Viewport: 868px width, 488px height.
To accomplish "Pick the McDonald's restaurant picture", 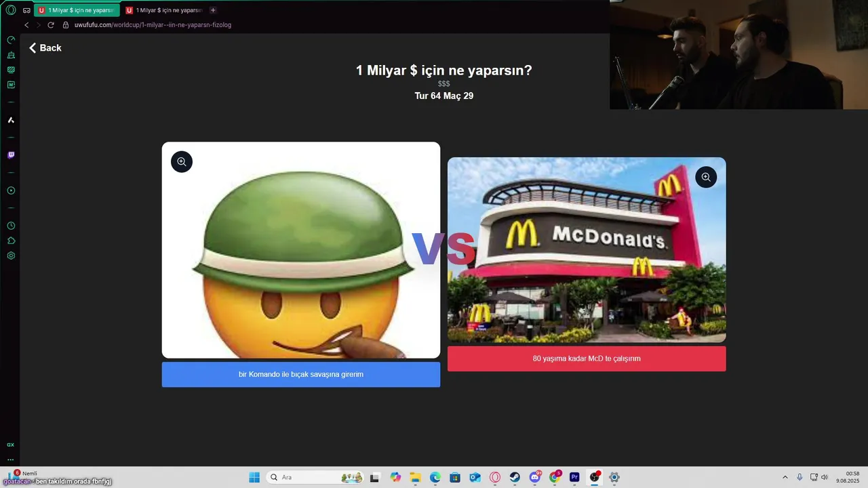I will tap(587, 250).
